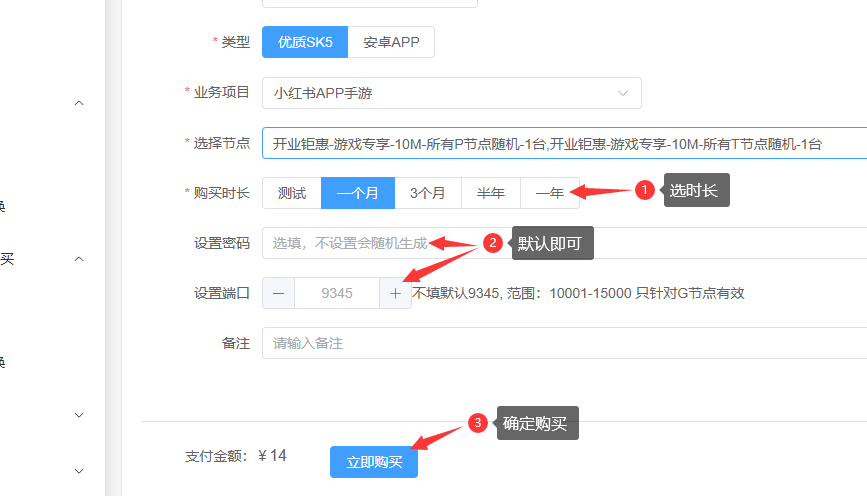Click the red number 3 step badge
The height and width of the screenshot is (496, 867).
pos(478,423)
